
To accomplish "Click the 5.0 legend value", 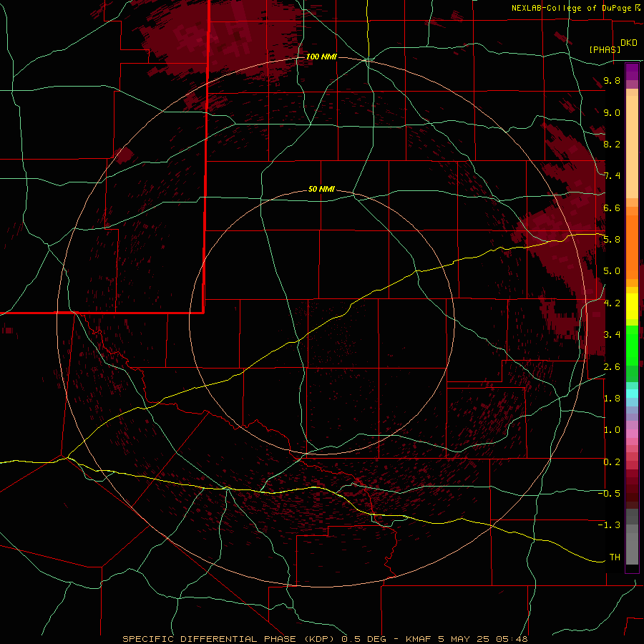I will coord(612,271).
